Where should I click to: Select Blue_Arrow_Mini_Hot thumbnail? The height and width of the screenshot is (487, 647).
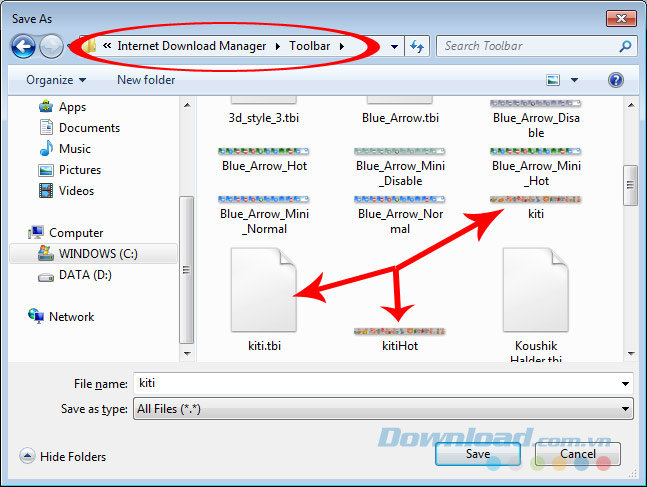[535, 151]
